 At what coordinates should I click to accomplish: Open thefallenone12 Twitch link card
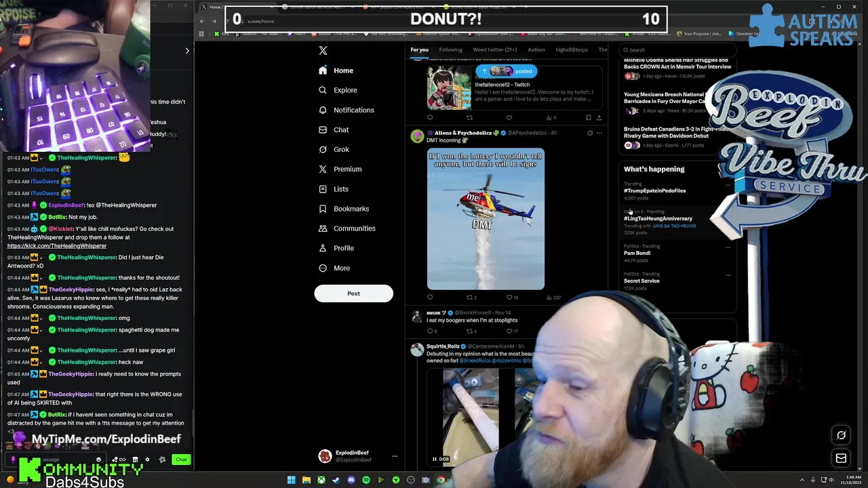click(514, 87)
